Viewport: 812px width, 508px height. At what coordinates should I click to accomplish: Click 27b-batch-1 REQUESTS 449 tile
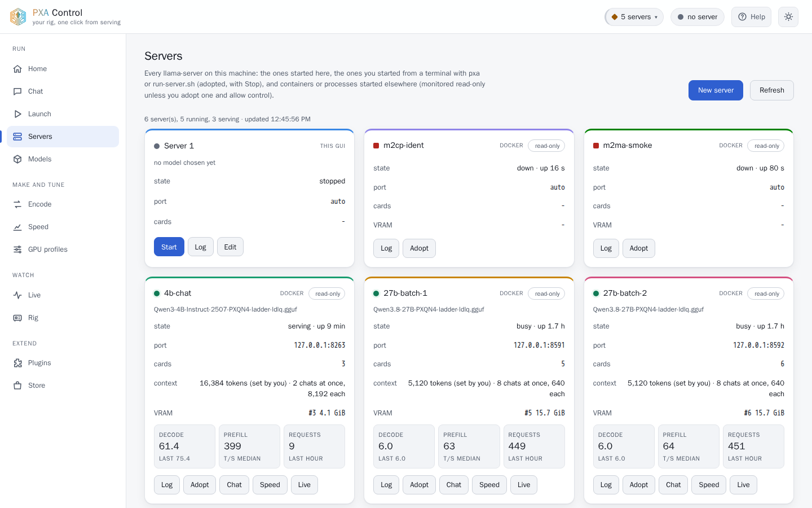(x=534, y=446)
